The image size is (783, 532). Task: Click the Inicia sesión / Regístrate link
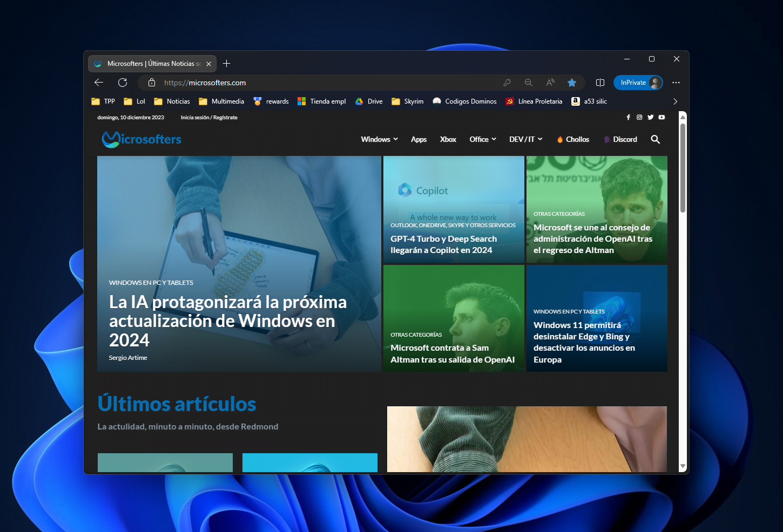pyautogui.click(x=209, y=117)
